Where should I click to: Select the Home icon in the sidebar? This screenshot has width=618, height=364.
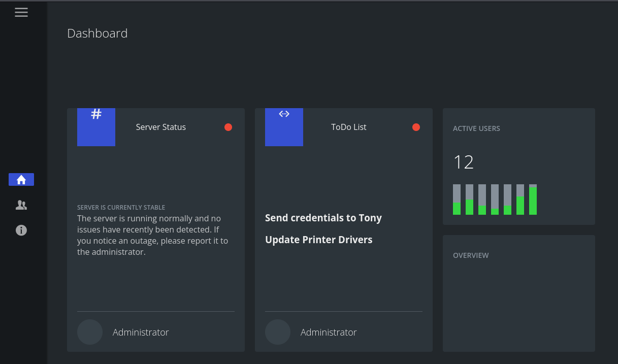point(21,179)
